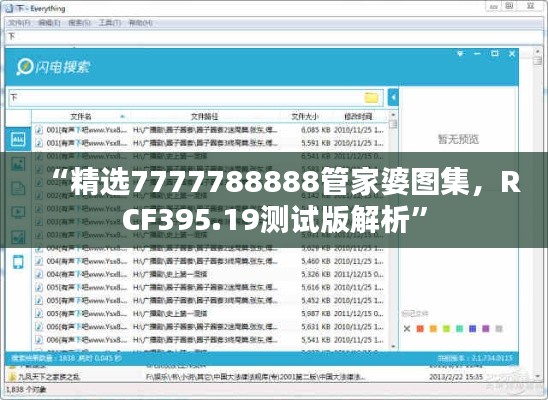Click the Everything app icon in title bar

(x=9, y=8)
